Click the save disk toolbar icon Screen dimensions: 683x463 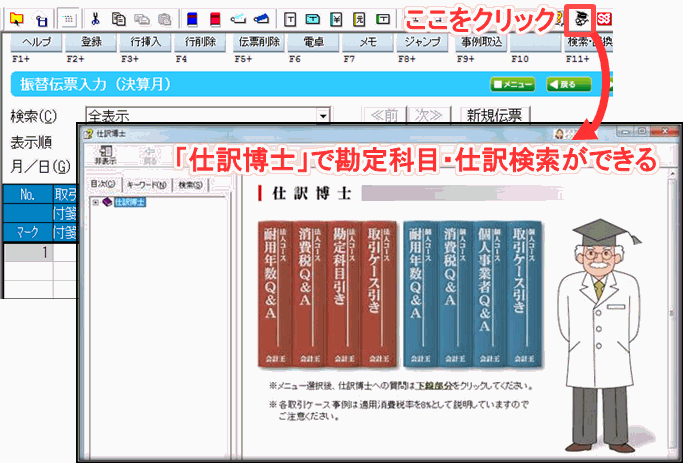[41, 20]
